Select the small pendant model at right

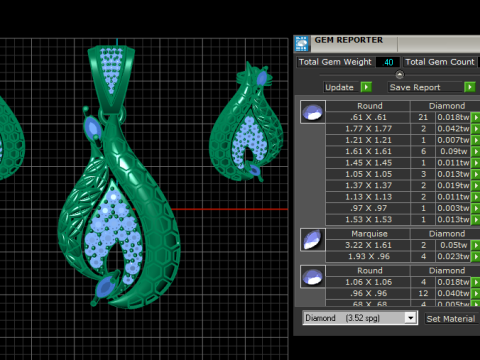pos(246,122)
